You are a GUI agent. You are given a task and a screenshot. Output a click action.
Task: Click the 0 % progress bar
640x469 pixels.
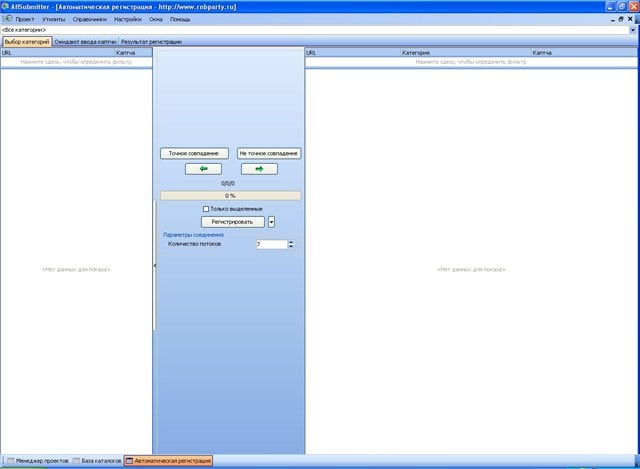pos(231,196)
